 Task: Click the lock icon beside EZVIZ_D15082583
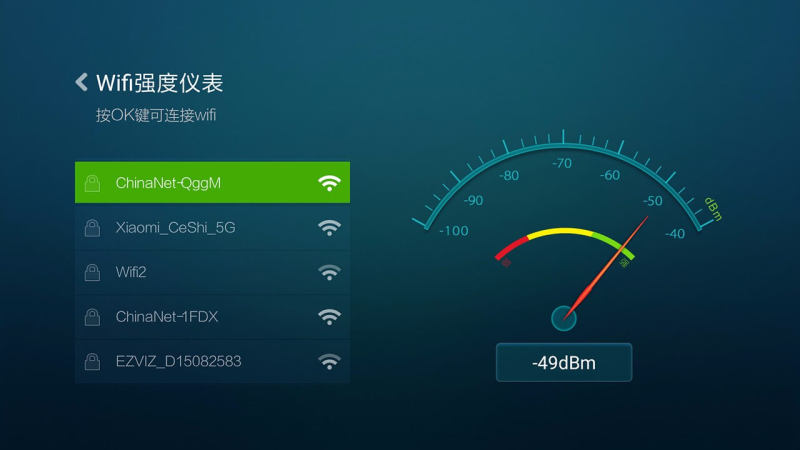coord(92,361)
